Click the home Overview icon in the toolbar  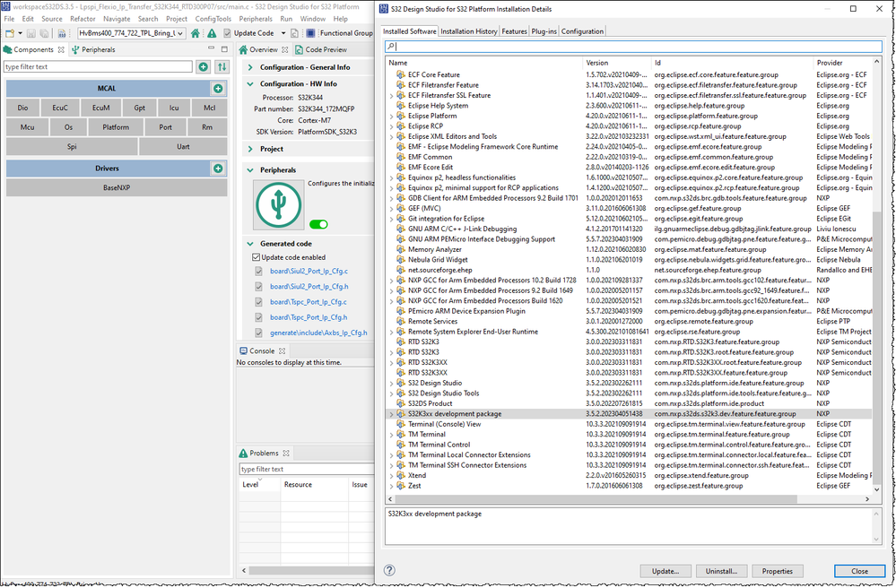196,33
